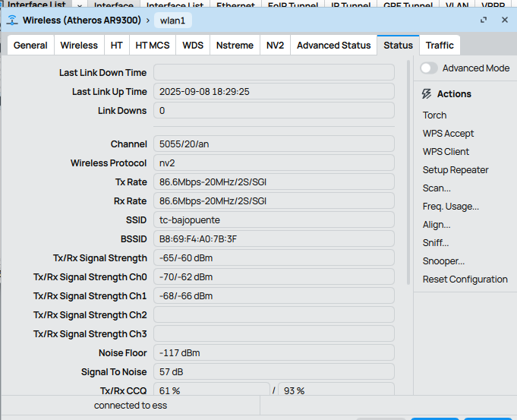This screenshot has width=517, height=420.
Task: Go to the HT MCS tab
Action: click(x=153, y=46)
